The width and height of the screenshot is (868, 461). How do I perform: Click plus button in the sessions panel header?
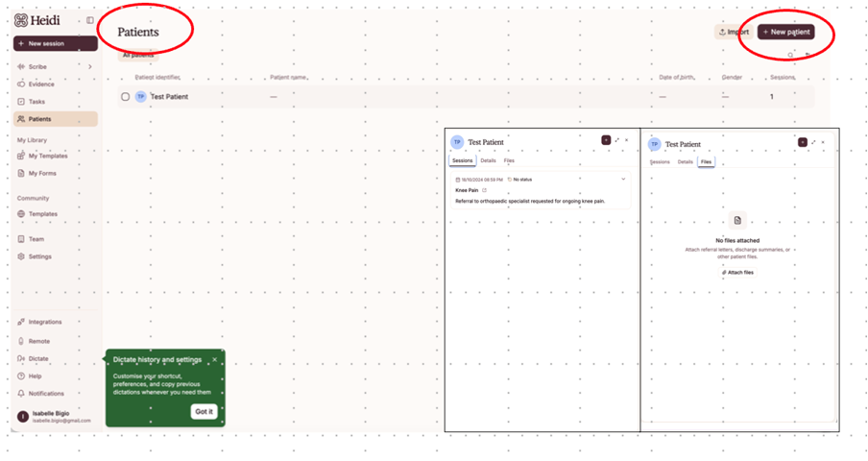(x=606, y=140)
